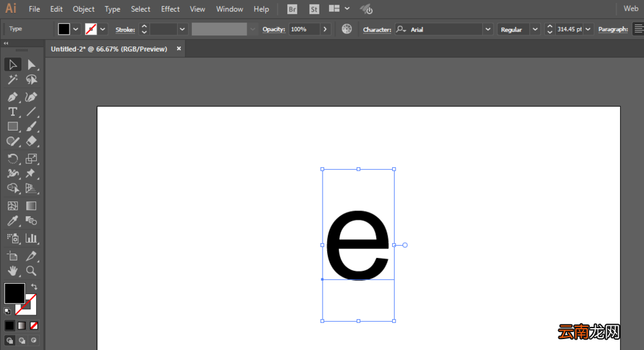Viewport: 644px width, 350px height.
Task: Reset to default fill and stroke
Action: click(x=7, y=311)
